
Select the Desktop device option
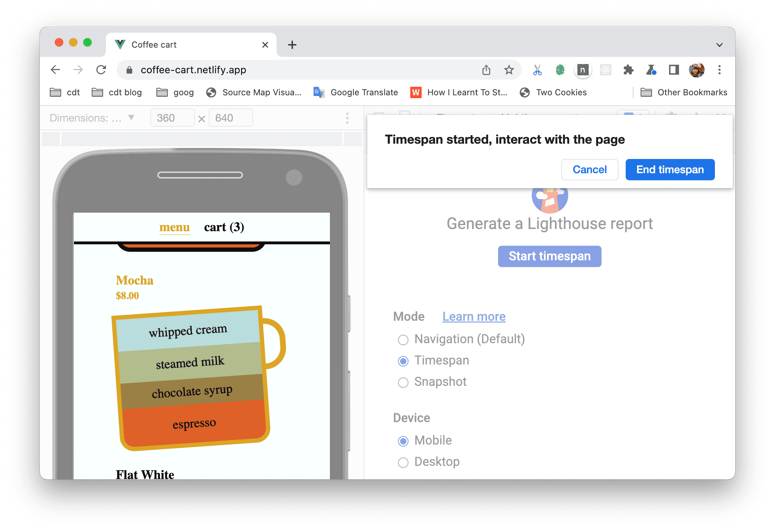[x=405, y=462]
